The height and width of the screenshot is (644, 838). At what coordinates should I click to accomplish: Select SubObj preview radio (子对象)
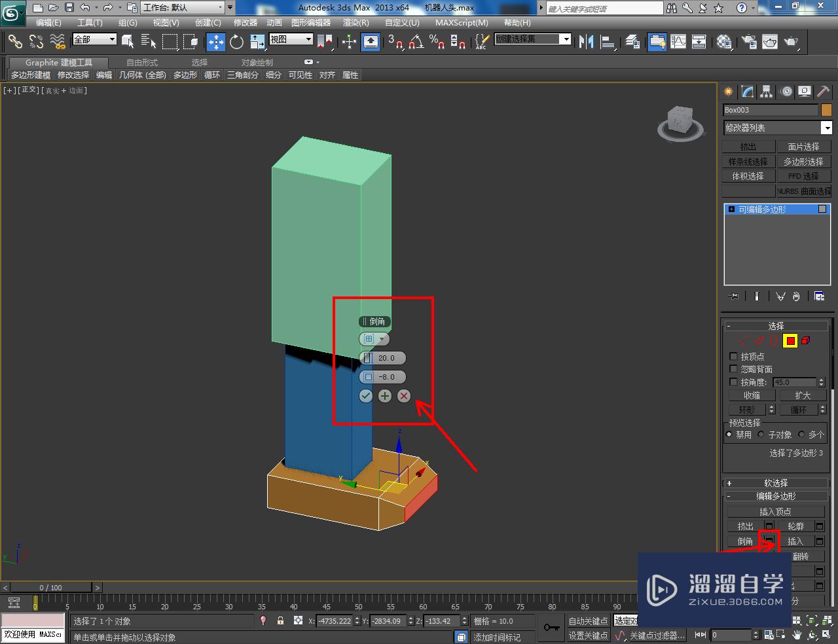point(761,435)
